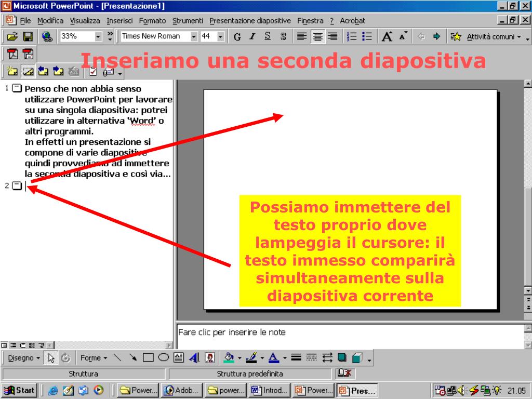Align text right

(x=332, y=36)
